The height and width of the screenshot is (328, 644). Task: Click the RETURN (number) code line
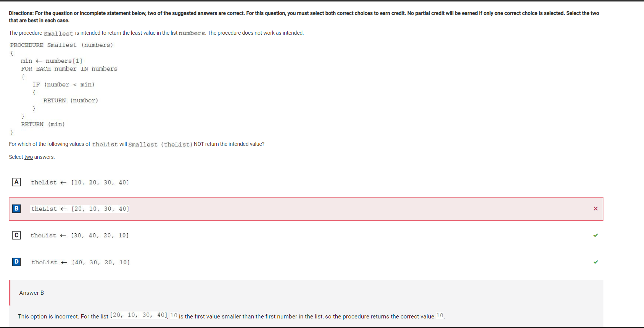click(x=71, y=100)
